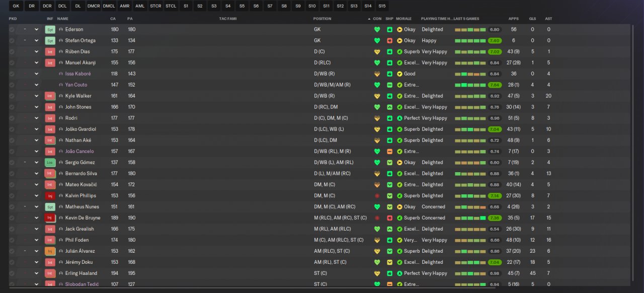Toggle Kevin De Bruyne's picked checkbox
The height and width of the screenshot is (293, 644).
pos(12,217)
